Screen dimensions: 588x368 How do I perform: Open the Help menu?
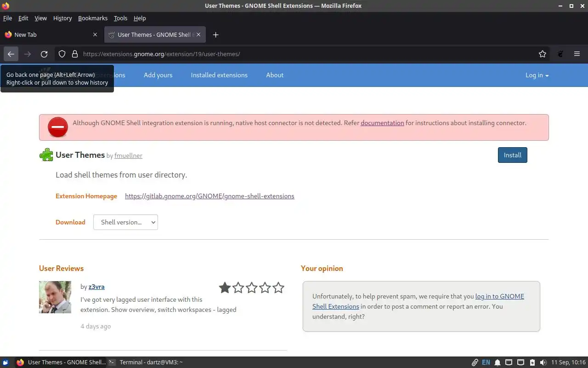(140, 18)
